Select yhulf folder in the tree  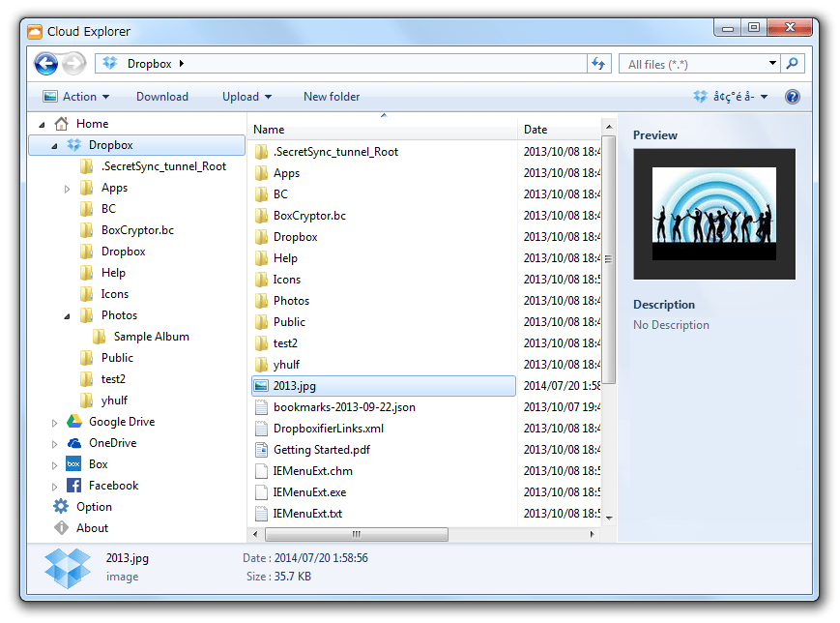114,400
